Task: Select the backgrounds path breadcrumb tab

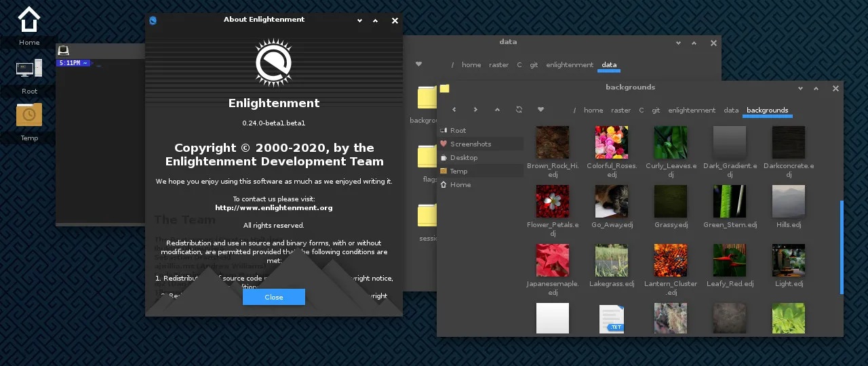Action: 767,110
